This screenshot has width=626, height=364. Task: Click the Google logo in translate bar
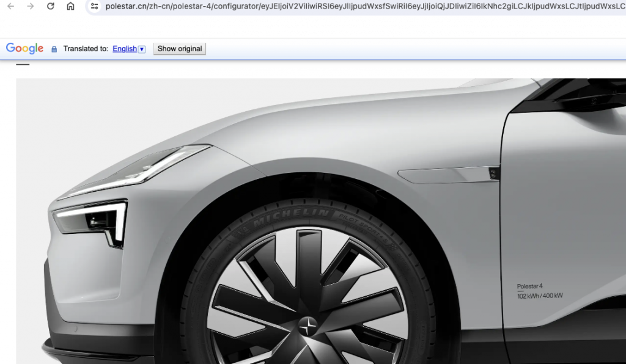coord(24,49)
